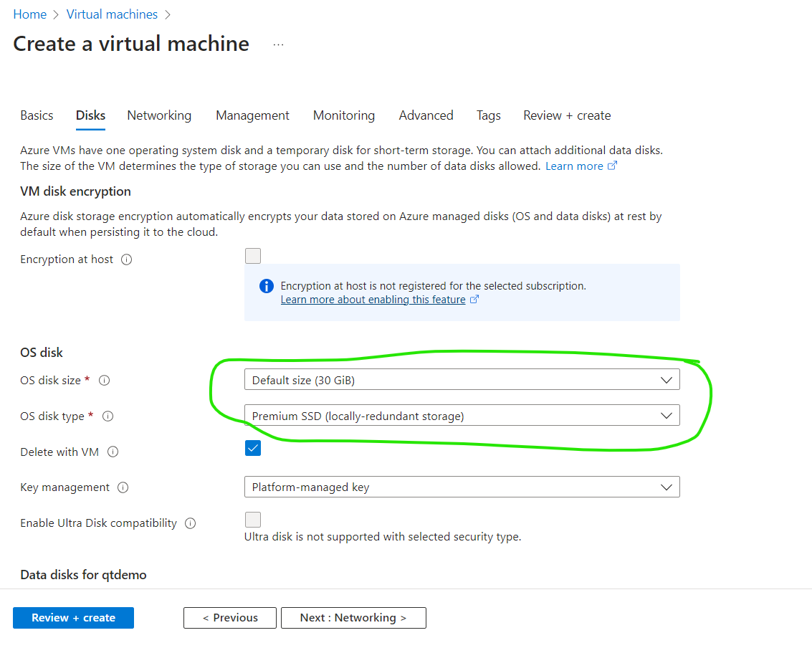Screen dimensions: 812x648
Task: Open the Key management dropdown
Action: 462,487
